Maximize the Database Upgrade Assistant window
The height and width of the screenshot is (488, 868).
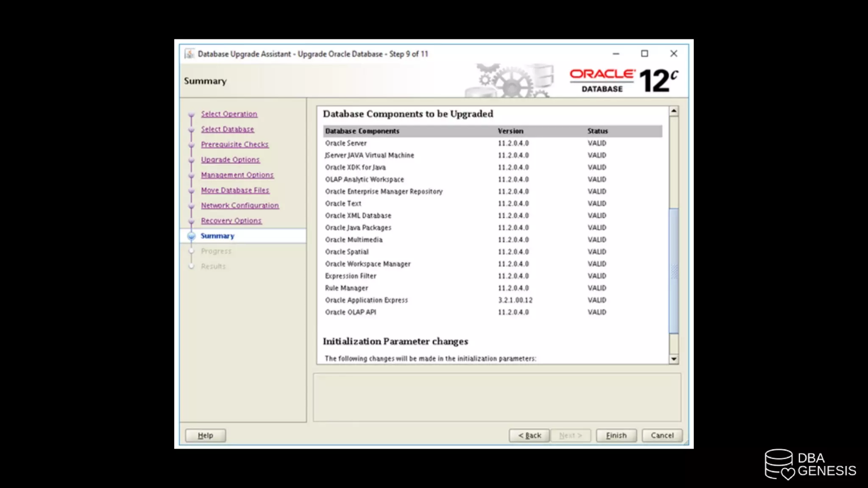click(644, 54)
